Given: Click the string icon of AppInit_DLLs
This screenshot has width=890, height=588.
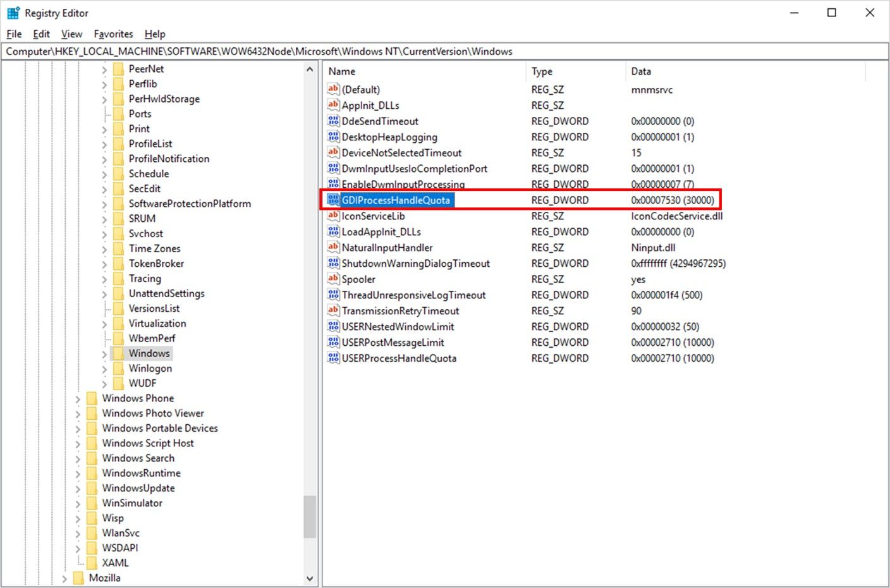Looking at the screenshot, I should click(333, 105).
